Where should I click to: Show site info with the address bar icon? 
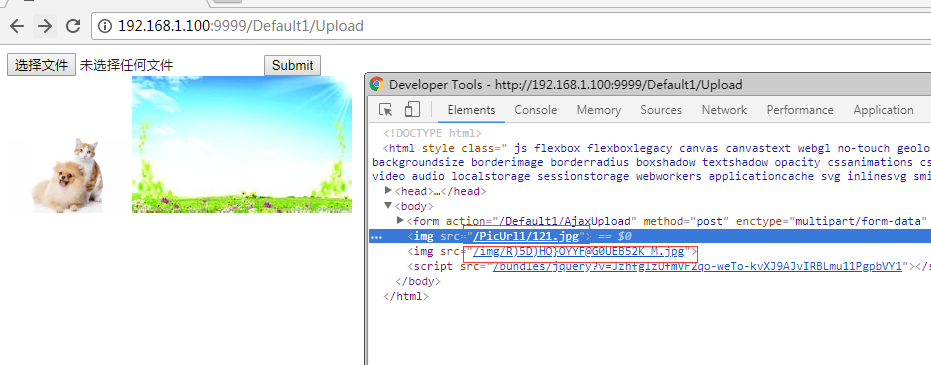(104, 26)
